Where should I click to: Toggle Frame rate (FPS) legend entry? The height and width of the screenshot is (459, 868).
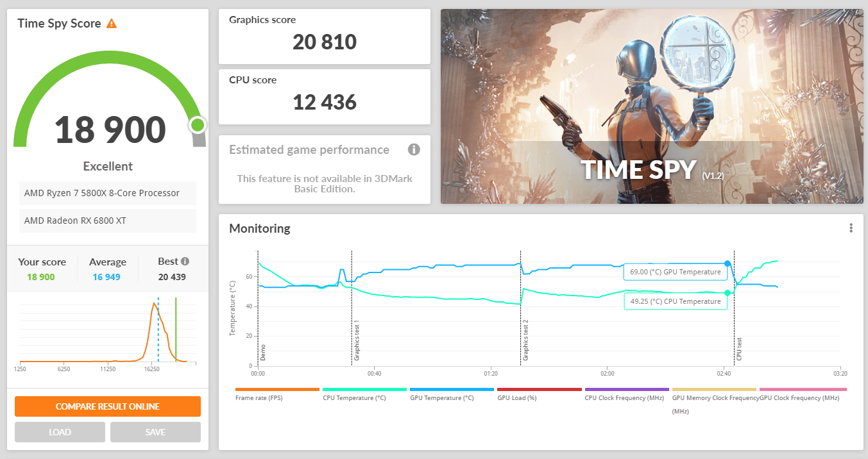pos(277,394)
